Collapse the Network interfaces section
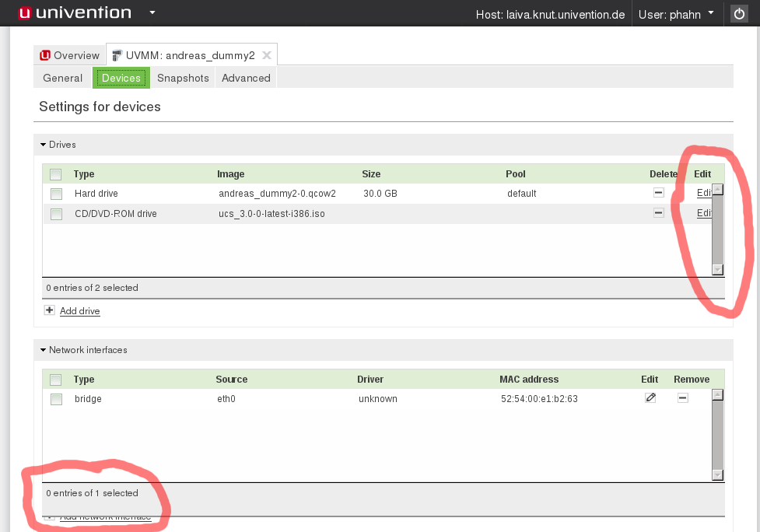This screenshot has height=532, width=760. (x=44, y=350)
